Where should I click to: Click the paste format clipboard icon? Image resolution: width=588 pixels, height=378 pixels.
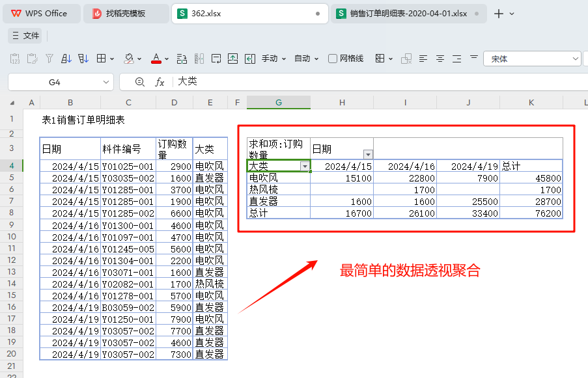(33, 59)
